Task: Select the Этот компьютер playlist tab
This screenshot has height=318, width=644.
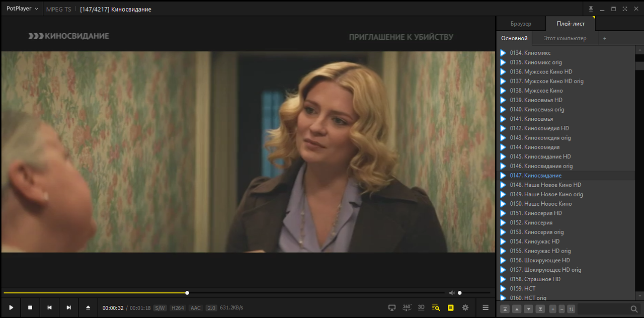Action: coord(565,38)
